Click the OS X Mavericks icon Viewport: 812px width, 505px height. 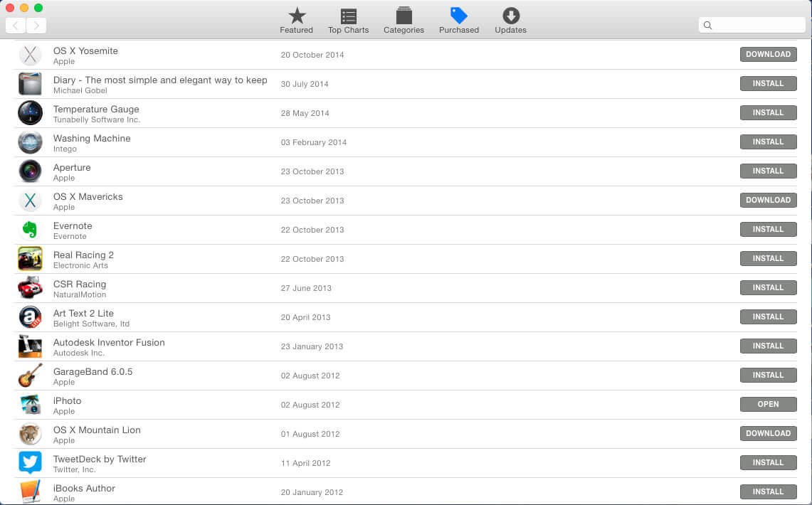coord(30,201)
